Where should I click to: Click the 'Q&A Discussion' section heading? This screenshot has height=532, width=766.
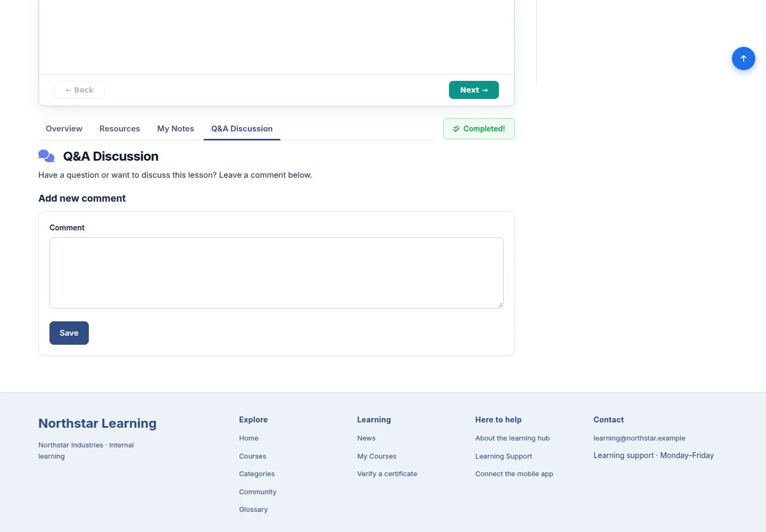coord(111,156)
